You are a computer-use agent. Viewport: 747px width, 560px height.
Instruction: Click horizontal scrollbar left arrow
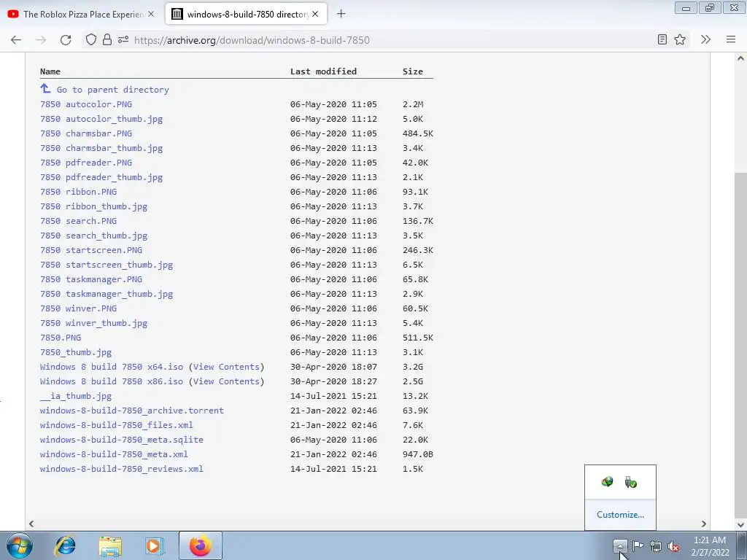coord(31,524)
